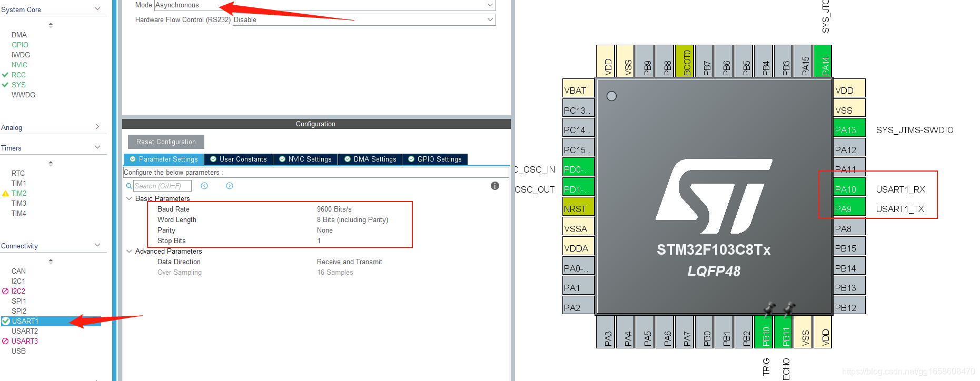Click the parameter Search field
This screenshot has height=381, width=980.
point(162,186)
